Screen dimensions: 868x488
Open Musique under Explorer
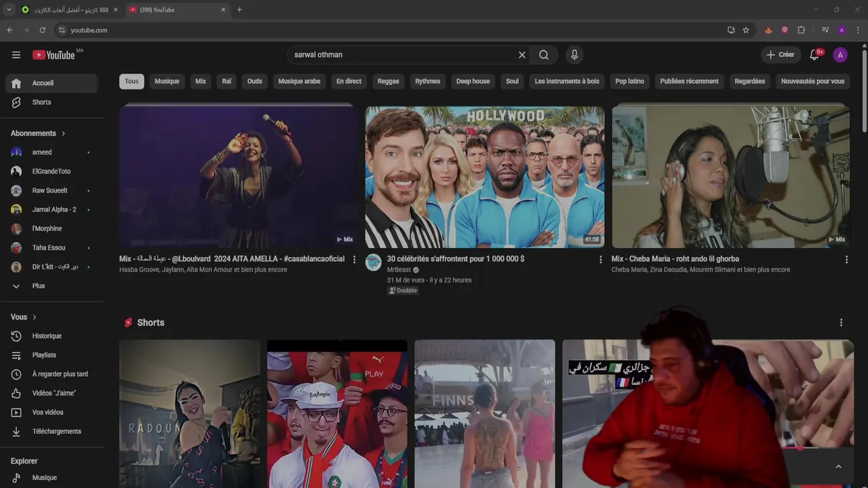[x=52, y=478]
